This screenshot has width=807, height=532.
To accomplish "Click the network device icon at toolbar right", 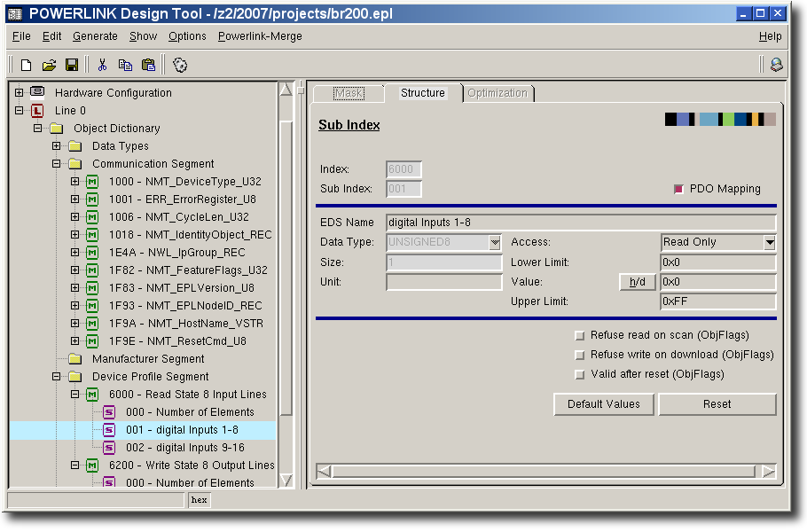I will tap(776, 65).
